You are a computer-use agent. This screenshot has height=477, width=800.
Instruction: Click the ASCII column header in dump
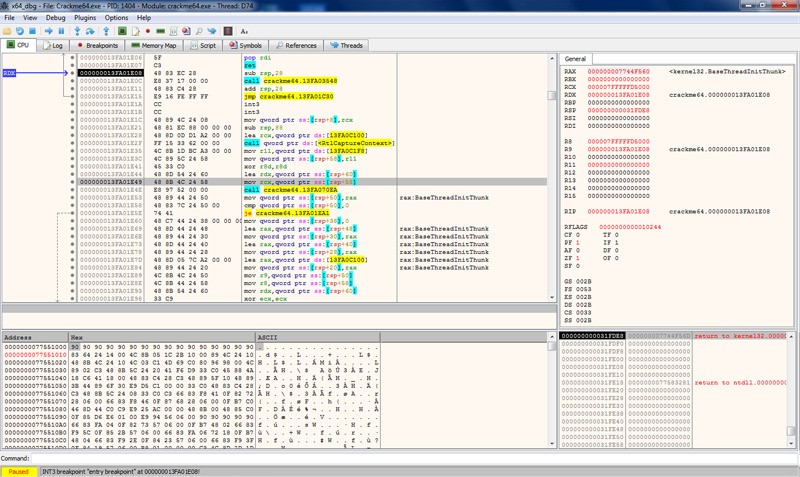317,337
